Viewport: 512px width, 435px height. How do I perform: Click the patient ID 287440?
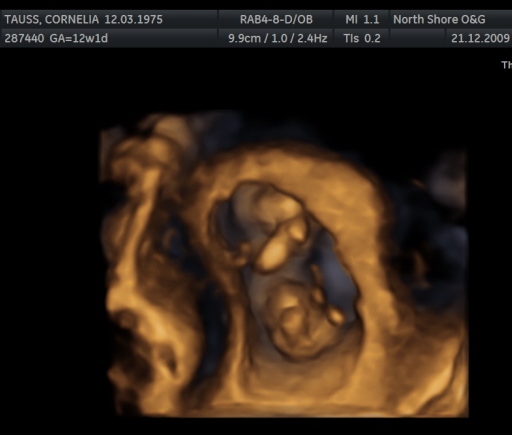(x=24, y=38)
